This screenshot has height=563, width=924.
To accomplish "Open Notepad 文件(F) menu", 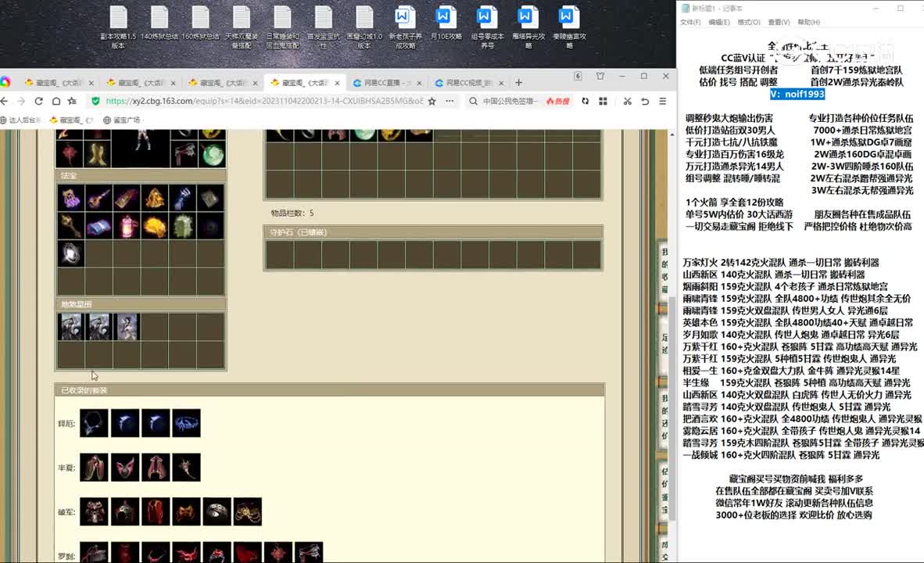I will [690, 23].
